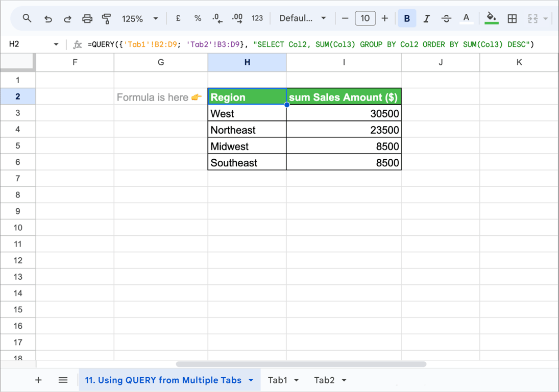Open the text color picker
The image size is (559, 392).
pos(466,18)
